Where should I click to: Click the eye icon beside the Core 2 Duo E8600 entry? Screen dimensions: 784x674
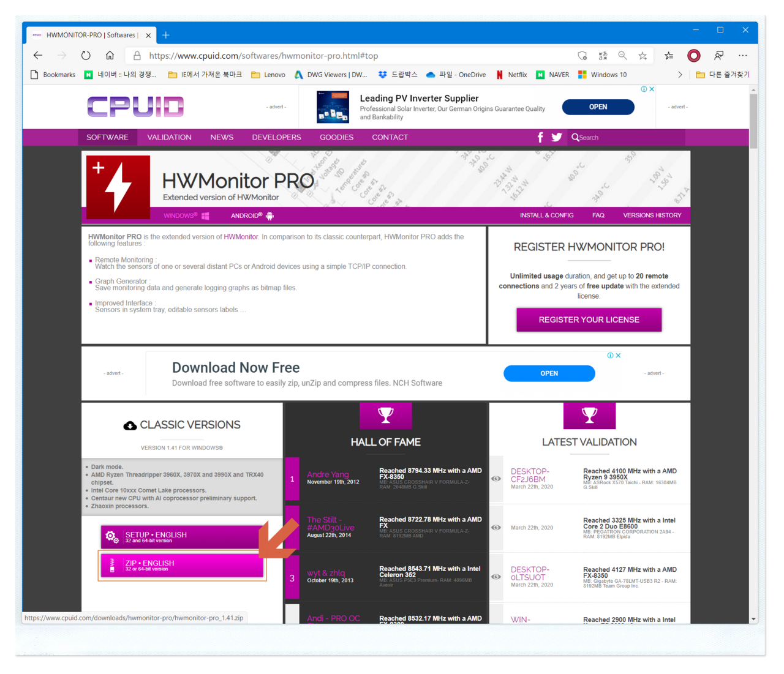(x=496, y=527)
